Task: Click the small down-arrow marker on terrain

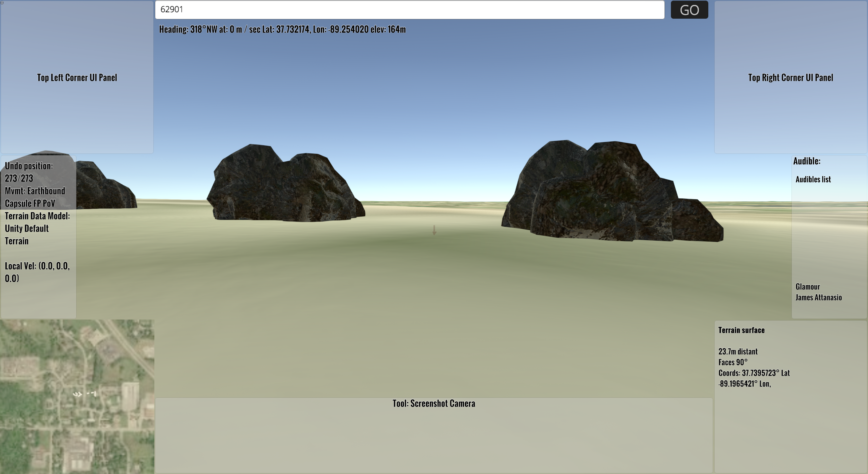Action: 434,230
